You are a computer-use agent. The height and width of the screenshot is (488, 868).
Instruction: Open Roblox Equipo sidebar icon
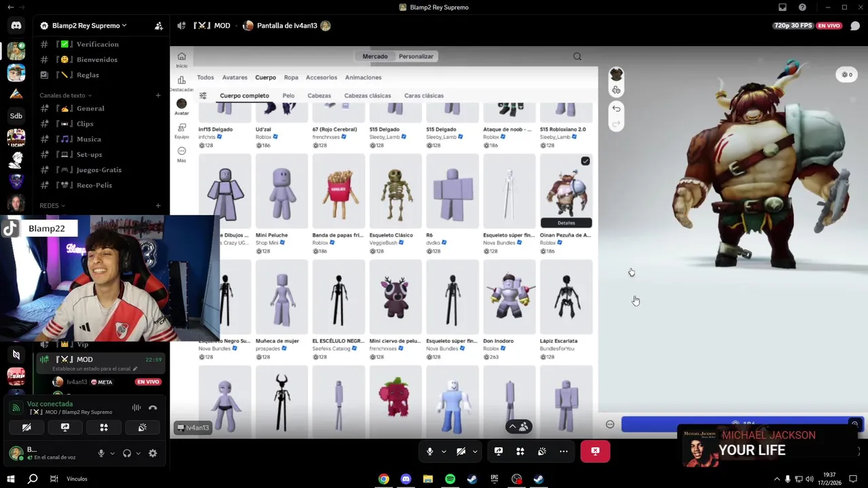[x=182, y=130]
